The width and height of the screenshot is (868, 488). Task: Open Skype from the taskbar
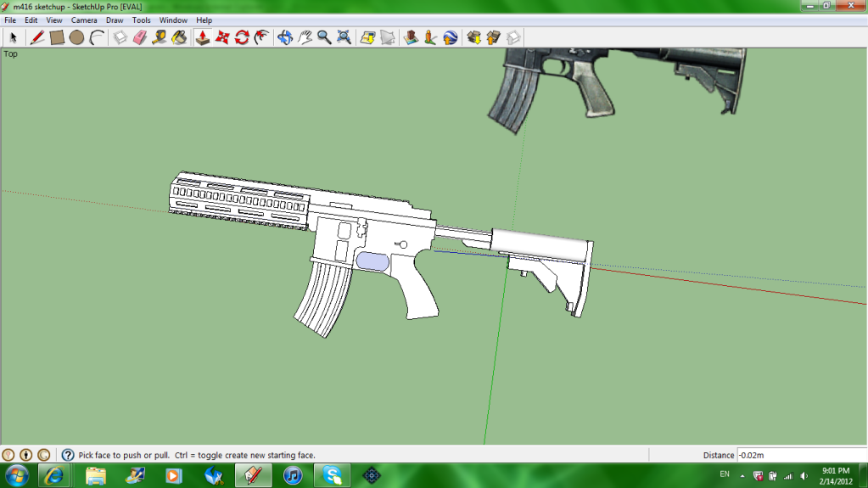point(332,476)
